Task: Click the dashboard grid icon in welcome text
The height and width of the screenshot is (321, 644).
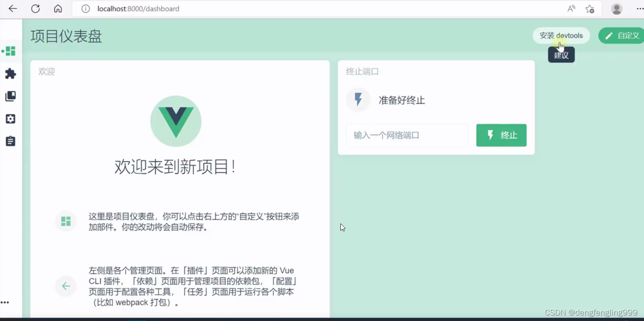Action: (66, 221)
